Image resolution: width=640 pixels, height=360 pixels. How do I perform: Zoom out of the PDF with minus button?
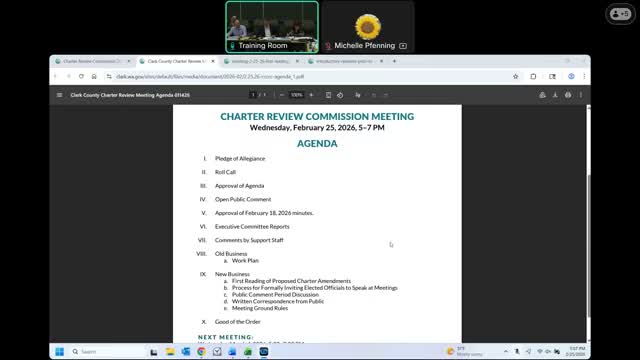(282, 95)
